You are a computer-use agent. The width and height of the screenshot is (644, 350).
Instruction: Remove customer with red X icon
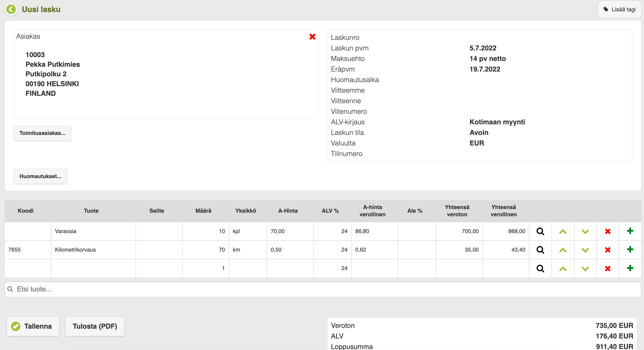312,37
